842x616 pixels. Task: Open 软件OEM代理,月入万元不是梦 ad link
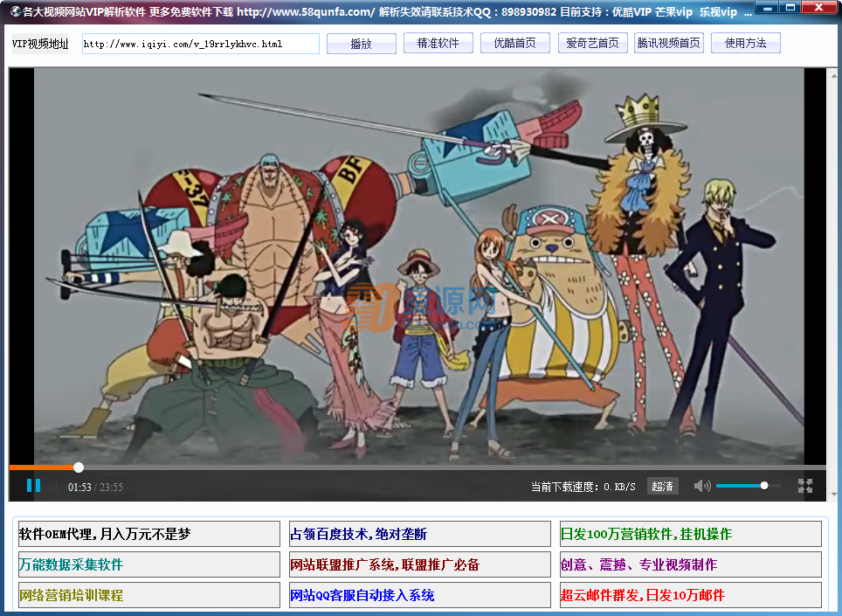149,534
